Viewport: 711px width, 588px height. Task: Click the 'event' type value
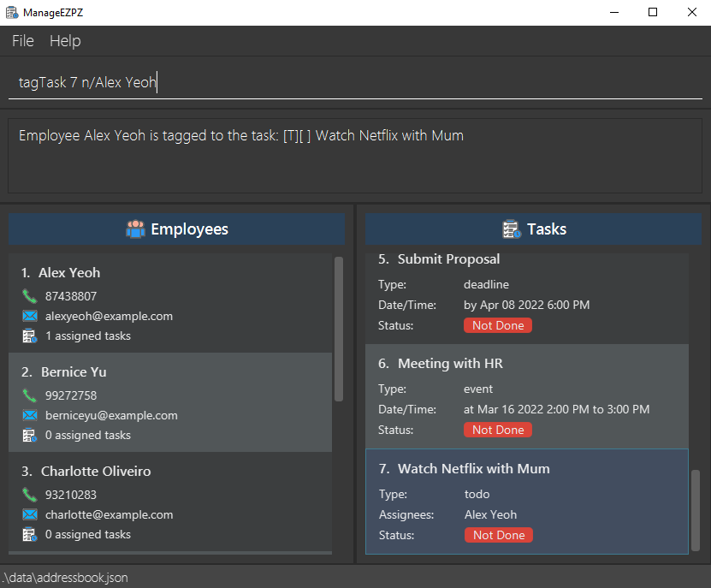[x=478, y=389]
